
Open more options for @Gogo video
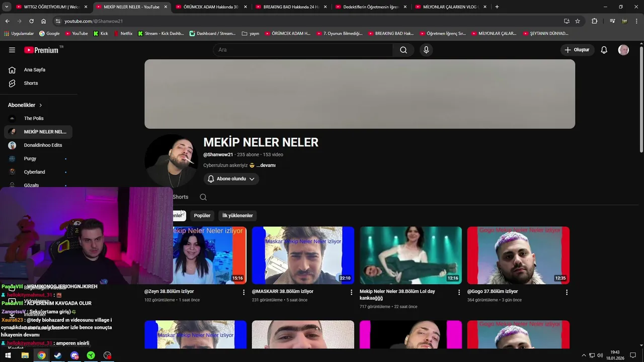[567, 292]
